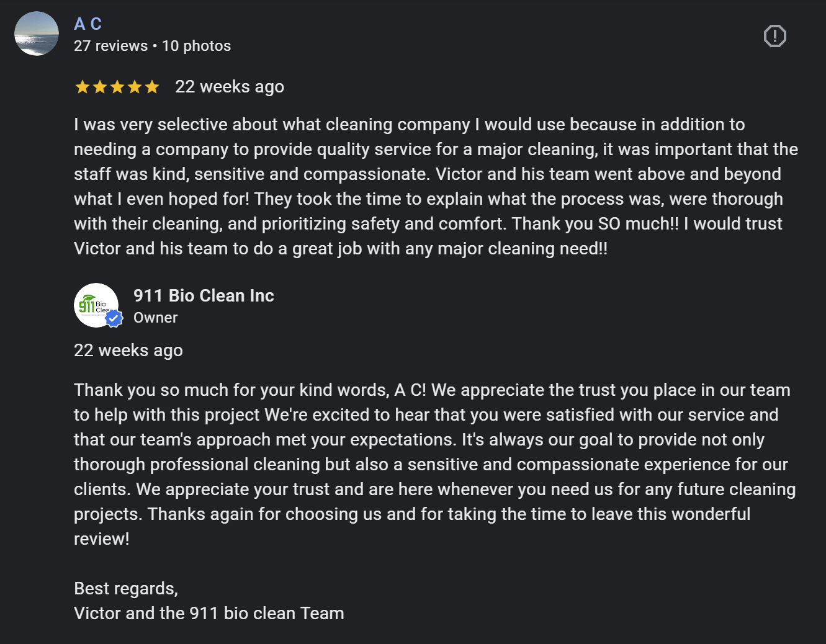This screenshot has height=644, width=826.
Task: Open the A C reviewer name link
Action: click(88, 24)
